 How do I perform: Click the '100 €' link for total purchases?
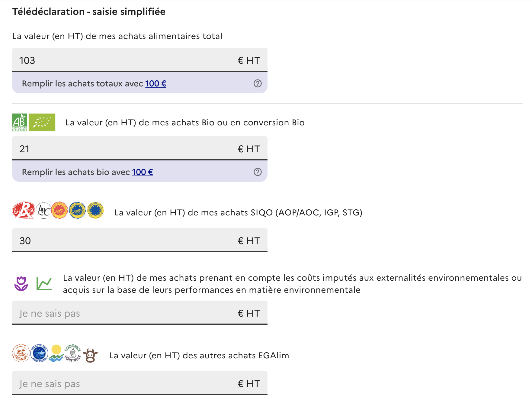click(156, 83)
